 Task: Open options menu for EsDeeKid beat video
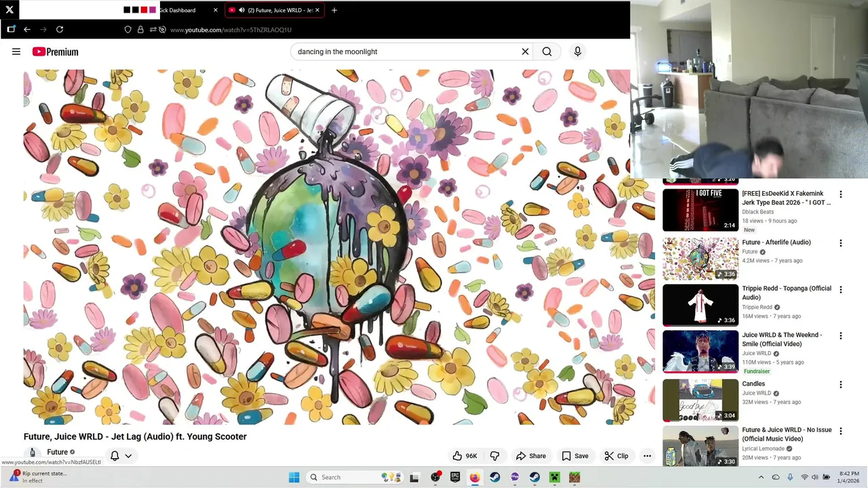(841, 195)
